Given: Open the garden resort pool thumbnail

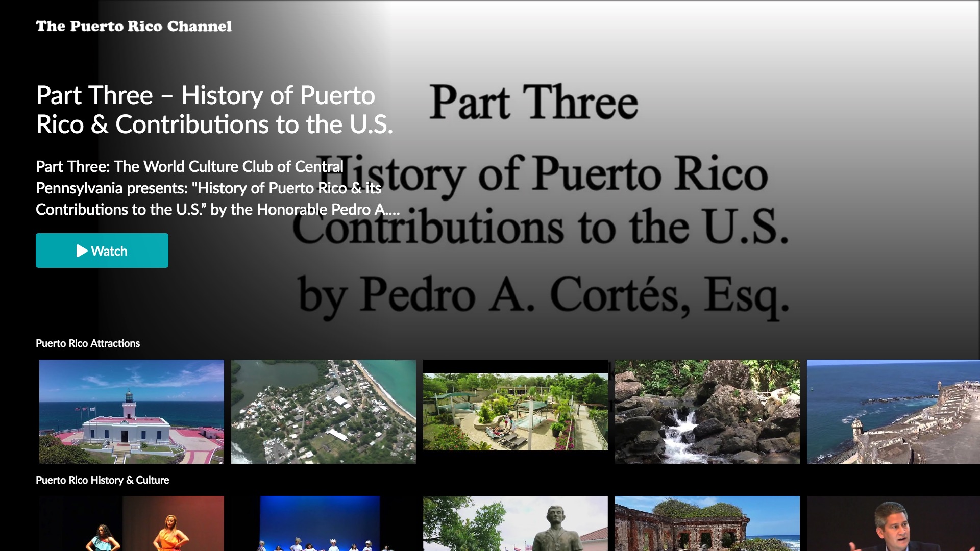Looking at the screenshot, I should pyautogui.click(x=516, y=412).
